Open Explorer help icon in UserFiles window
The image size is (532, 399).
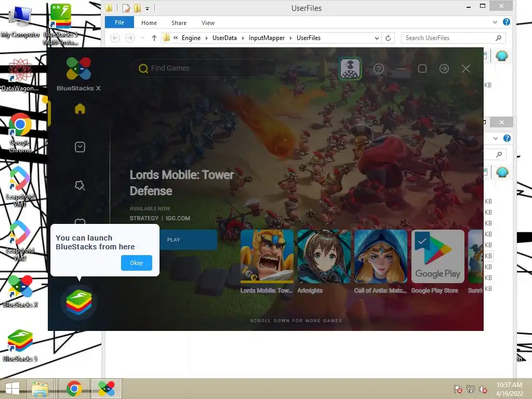point(507,22)
